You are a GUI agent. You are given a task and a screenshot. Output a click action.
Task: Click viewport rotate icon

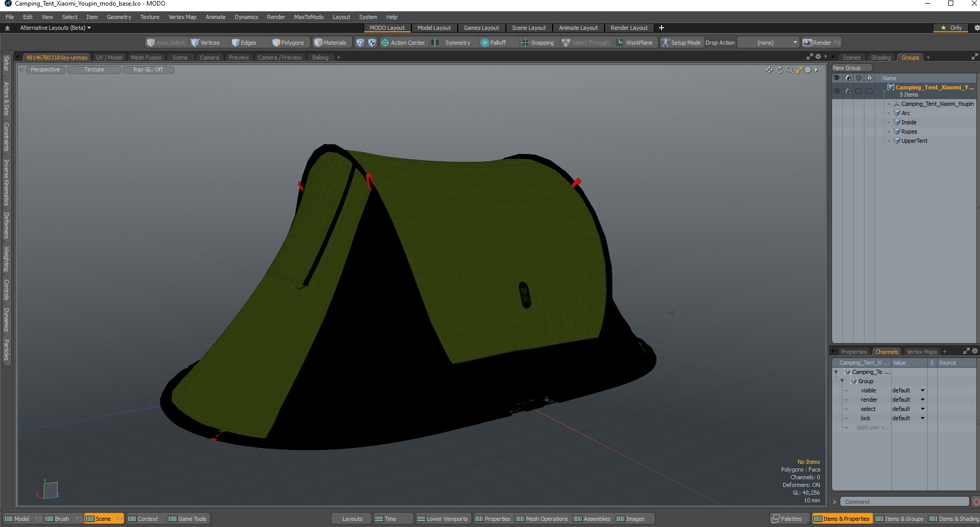pyautogui.click(x=779, y=70)
